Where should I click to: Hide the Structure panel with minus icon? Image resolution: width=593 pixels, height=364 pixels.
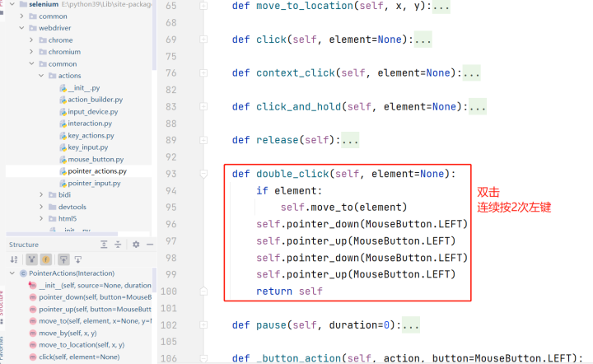click(150, 245)
